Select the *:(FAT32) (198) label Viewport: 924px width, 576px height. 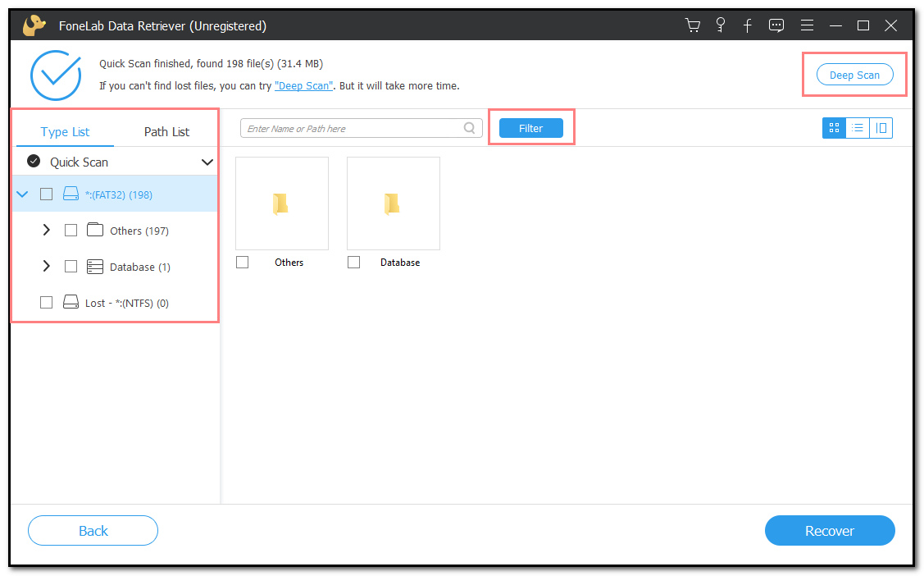click(x=118, y=194)
